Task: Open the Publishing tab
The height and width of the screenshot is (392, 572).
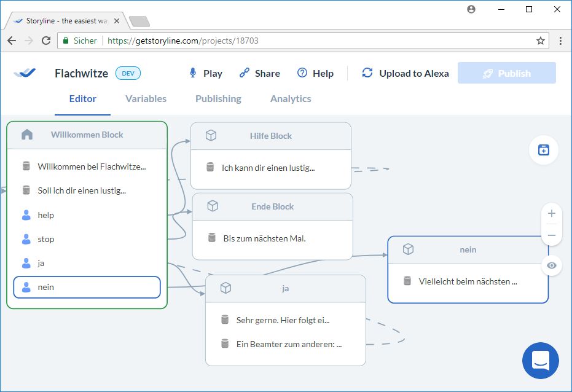Action: pos(218,99)
